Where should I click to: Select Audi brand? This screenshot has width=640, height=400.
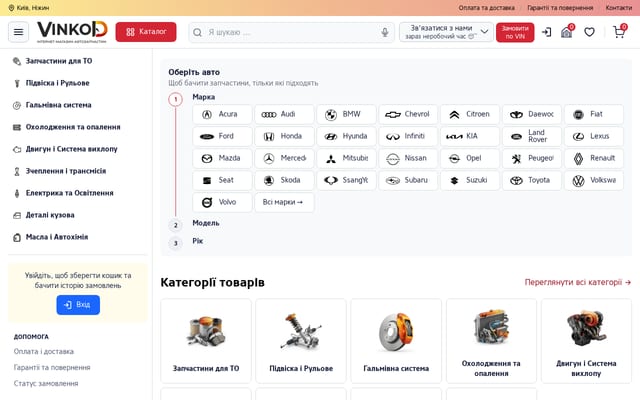point(284,114)
